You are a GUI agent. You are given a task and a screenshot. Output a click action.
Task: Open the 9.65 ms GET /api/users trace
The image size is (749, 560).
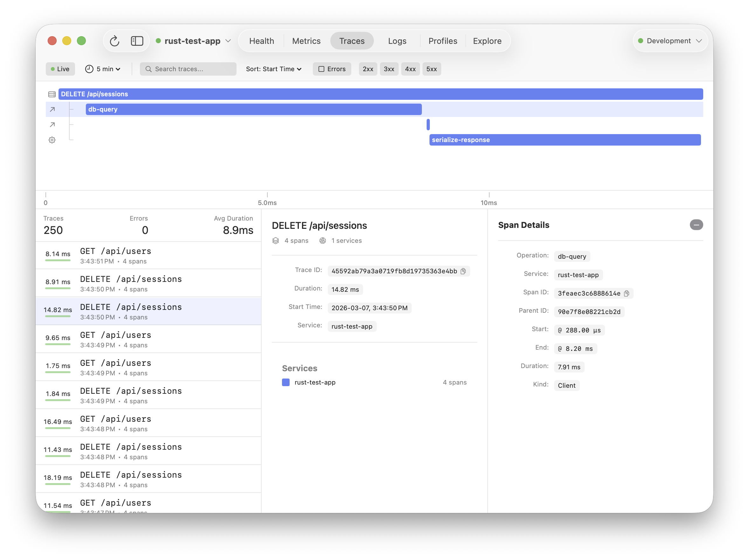148,339
